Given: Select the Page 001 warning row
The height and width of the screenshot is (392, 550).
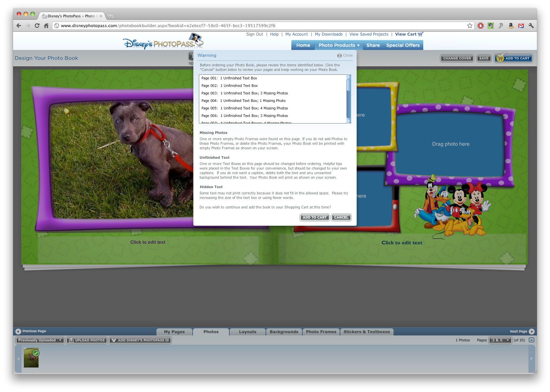Looking at the screenshot, I should (273, 78).
